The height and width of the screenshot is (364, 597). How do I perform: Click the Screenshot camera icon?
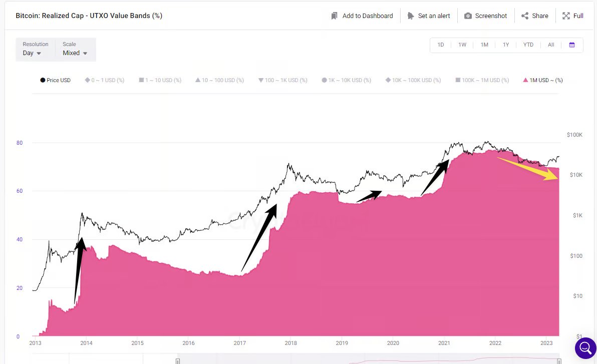pos(468,16)
